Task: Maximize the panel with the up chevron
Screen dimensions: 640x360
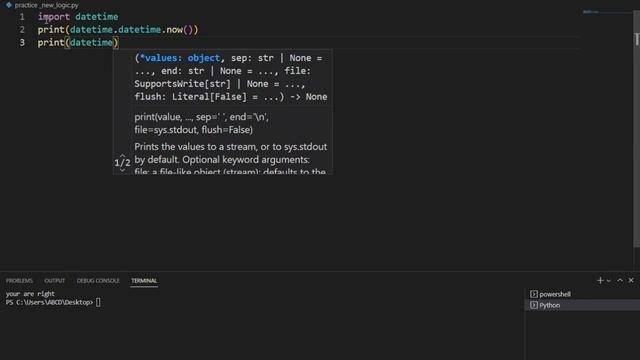Action: (x=620, y=280)
